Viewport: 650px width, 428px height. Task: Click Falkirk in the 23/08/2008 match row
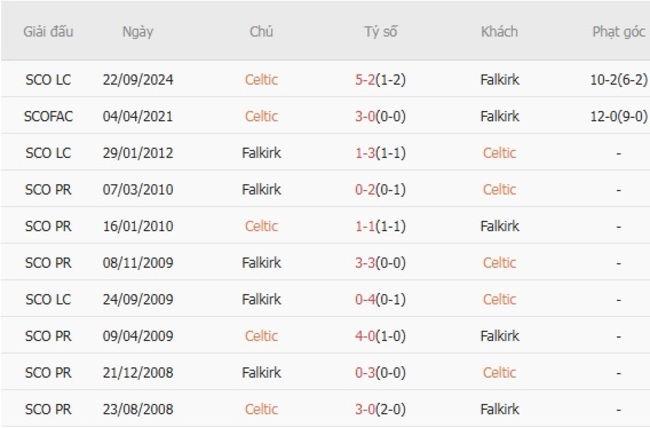[x=499, y=409]
